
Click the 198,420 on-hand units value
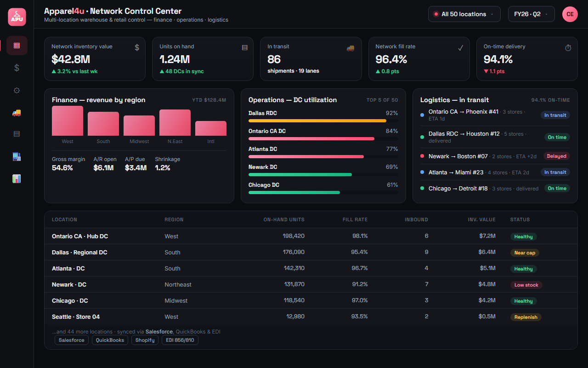point(294,236)
